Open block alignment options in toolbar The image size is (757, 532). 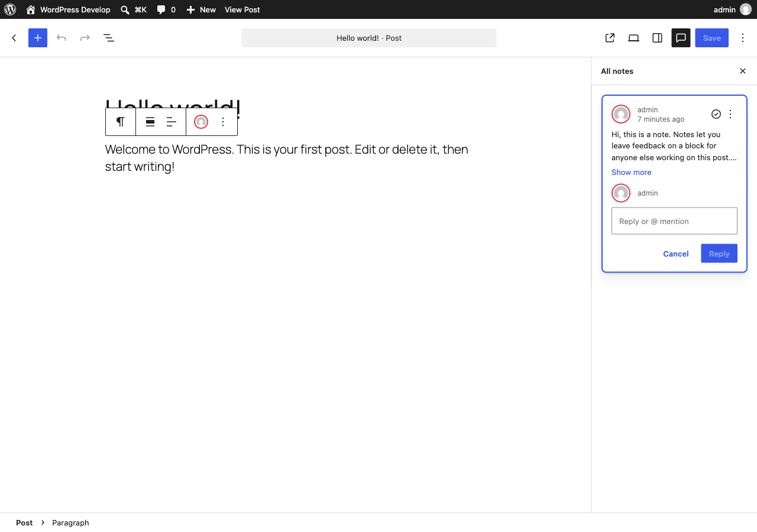coord(150,122)
